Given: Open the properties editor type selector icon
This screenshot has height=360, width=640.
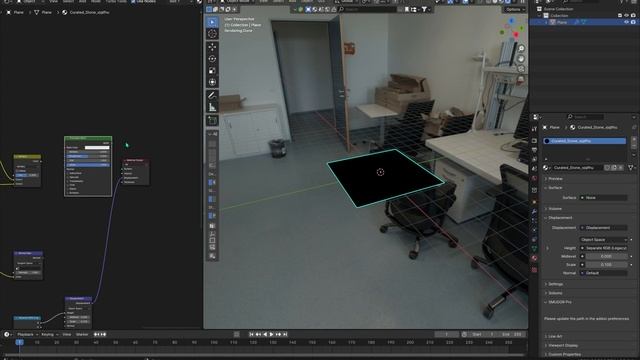Looking at the screenshot, I should [536, 117].
